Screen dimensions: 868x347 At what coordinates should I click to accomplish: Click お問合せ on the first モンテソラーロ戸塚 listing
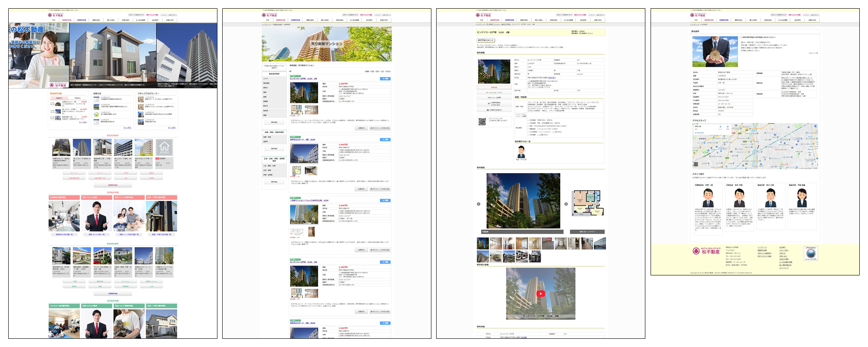[x=362, y=128]
